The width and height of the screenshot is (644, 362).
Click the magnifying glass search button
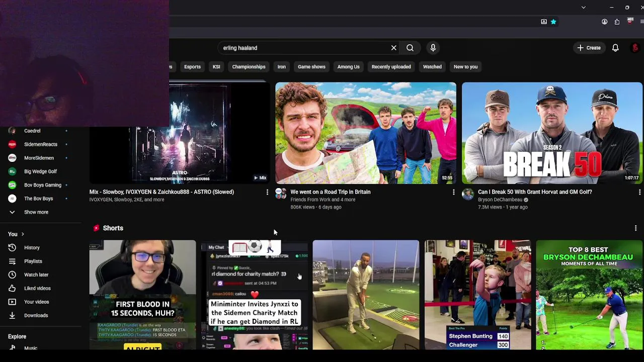coord(410,48)
